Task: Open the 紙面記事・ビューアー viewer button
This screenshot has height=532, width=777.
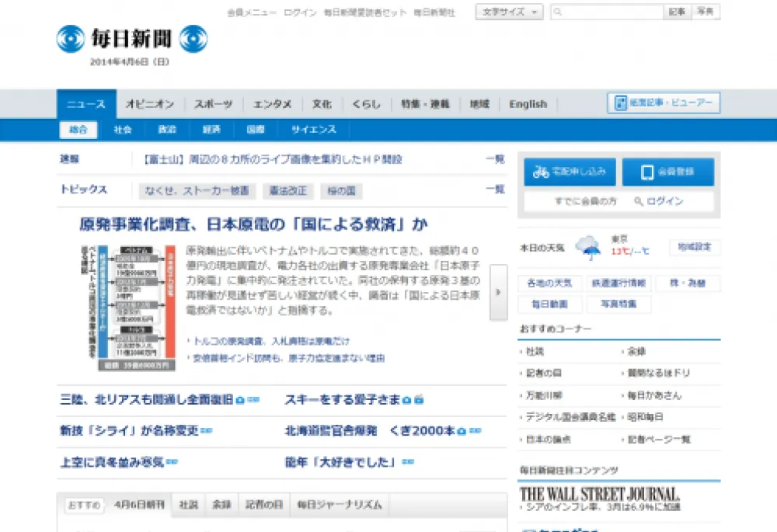Action: pos(664,103)
